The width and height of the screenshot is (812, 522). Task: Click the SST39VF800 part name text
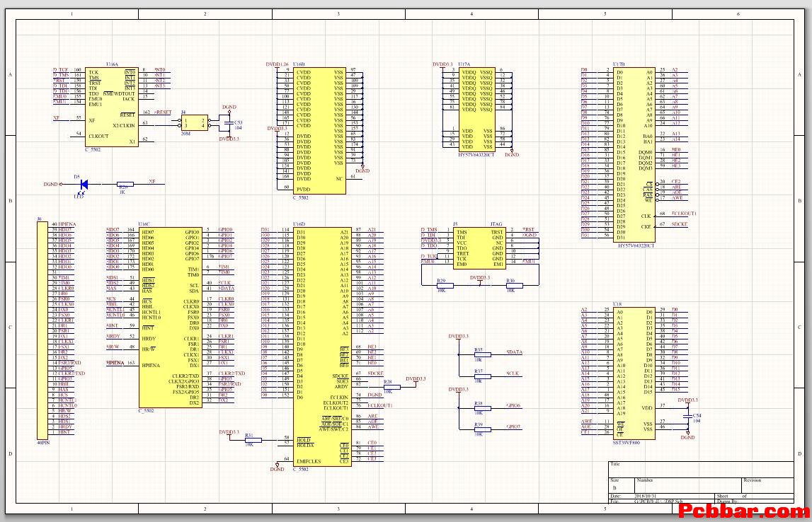(626, 443)
